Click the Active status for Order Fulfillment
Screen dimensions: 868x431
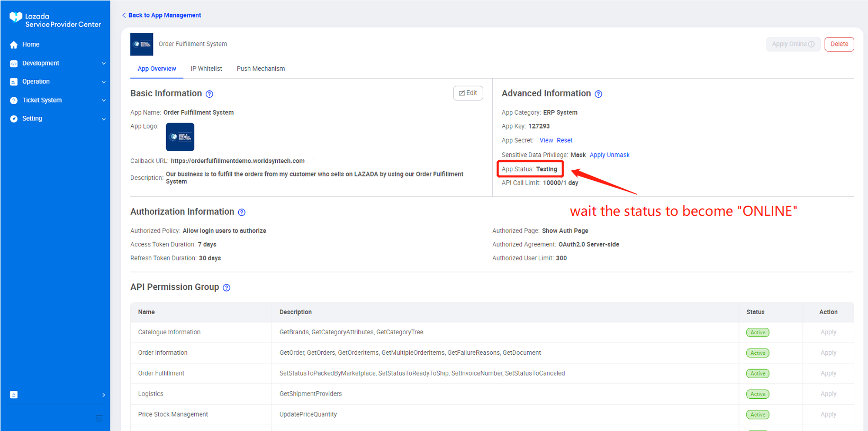click(758, 374)
